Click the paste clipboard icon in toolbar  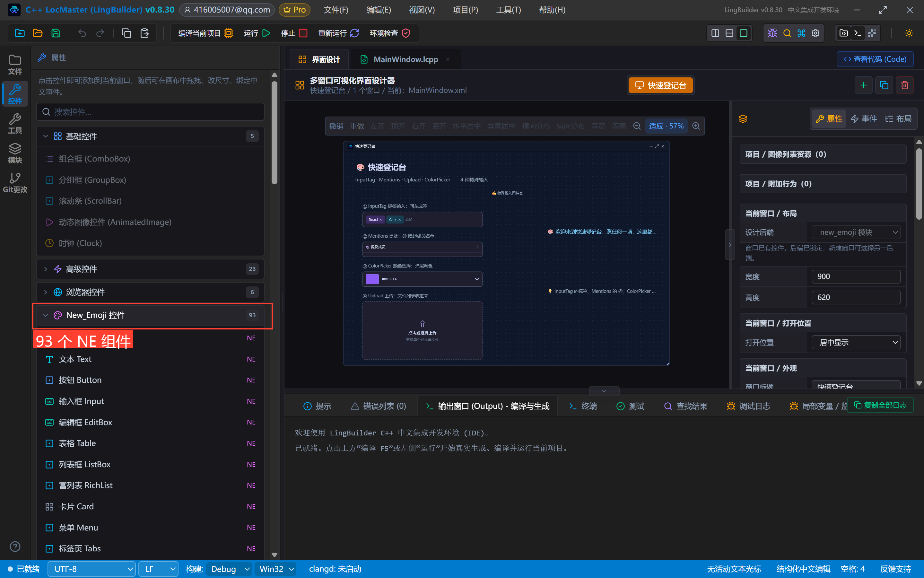coord(144,33)
